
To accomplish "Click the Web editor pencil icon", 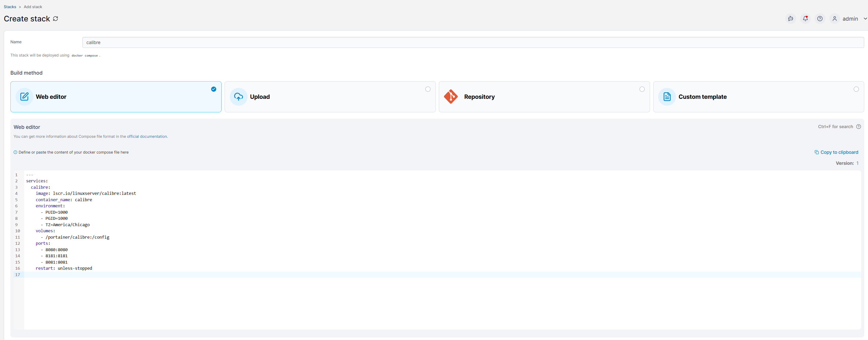I will 24,97.
